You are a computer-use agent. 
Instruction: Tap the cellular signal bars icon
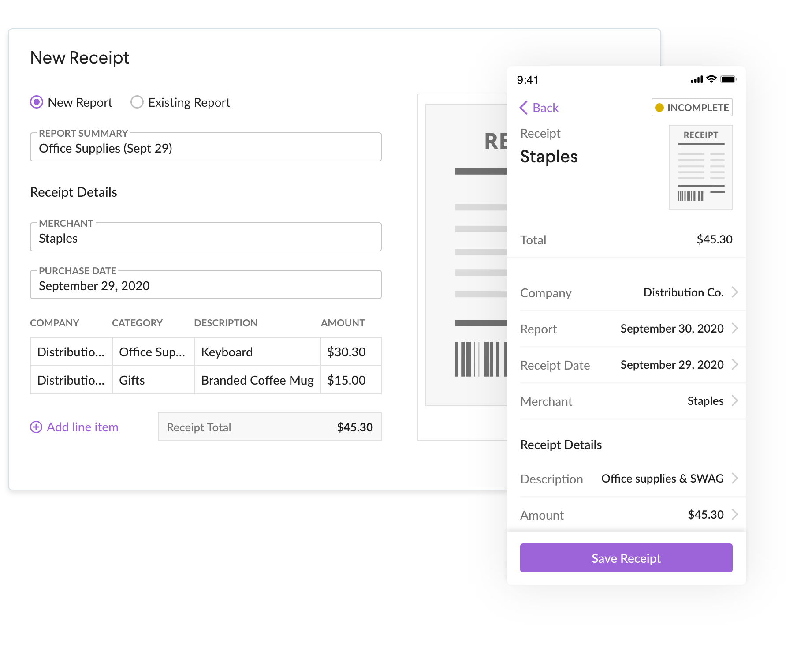tap(697, 80)
